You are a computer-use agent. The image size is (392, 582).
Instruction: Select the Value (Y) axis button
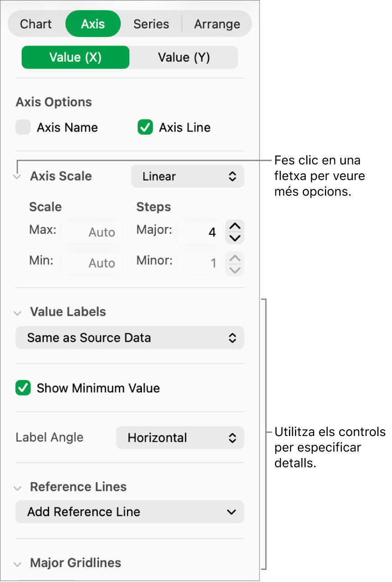(x=184, y=58)
